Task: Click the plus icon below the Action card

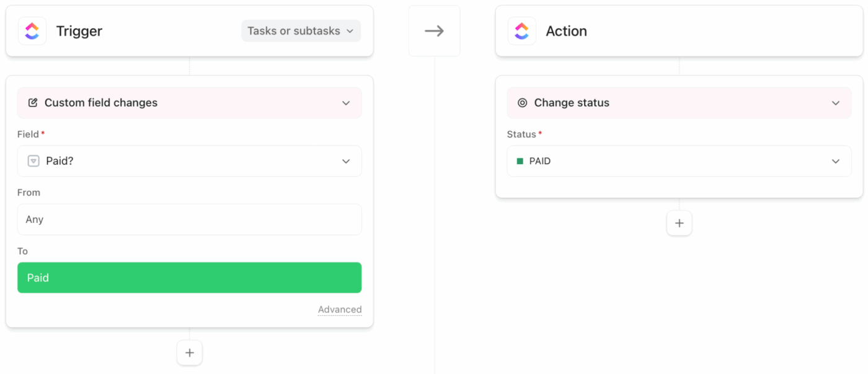Action: point(680,223)
